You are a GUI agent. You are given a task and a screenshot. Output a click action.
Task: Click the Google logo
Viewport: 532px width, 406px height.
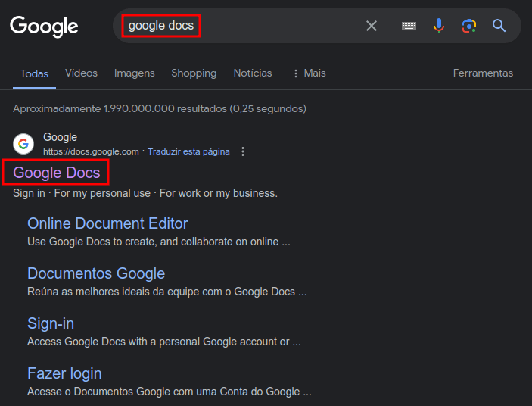click(44, 27)
